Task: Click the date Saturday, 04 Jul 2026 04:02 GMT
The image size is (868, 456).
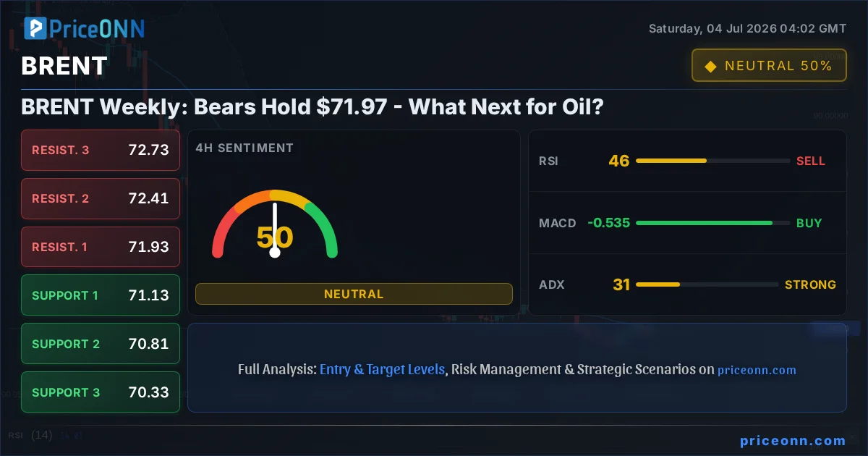Action: point(747,29)
